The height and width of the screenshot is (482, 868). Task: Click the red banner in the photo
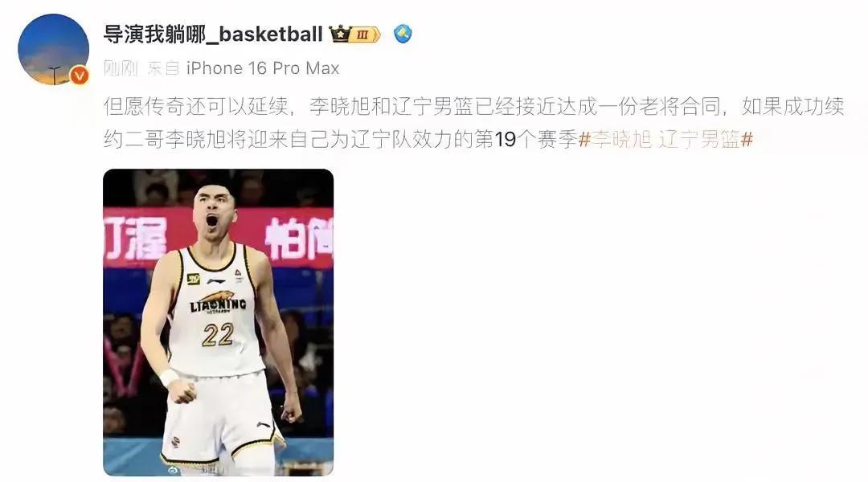(218, 238)
